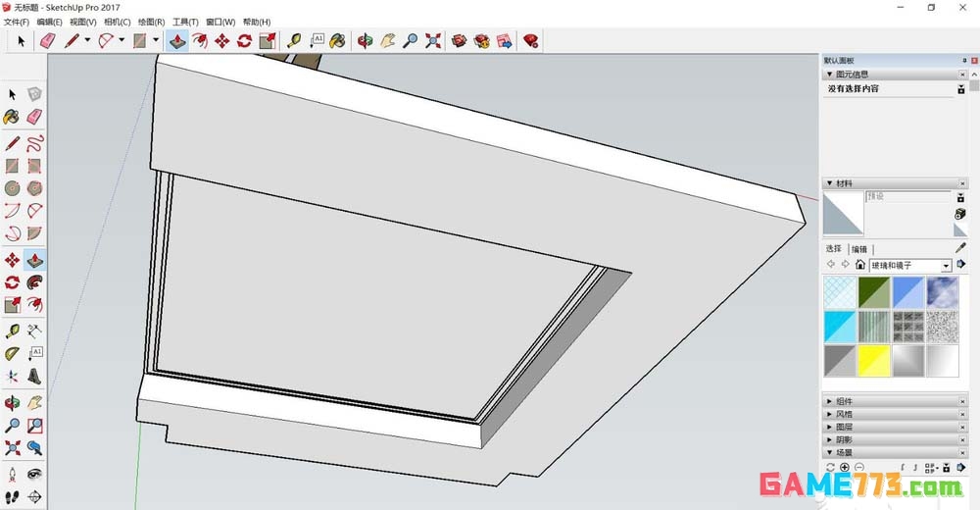Activate the Walk footprints tool
Screen dimensions: 980x510
coord(12,497)
